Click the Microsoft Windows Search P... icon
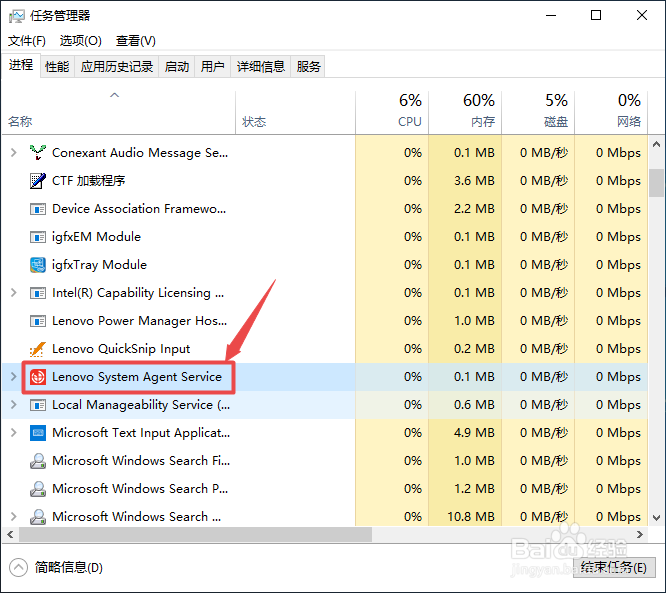Viewport: 666px width, 593px height. (38, 489)
